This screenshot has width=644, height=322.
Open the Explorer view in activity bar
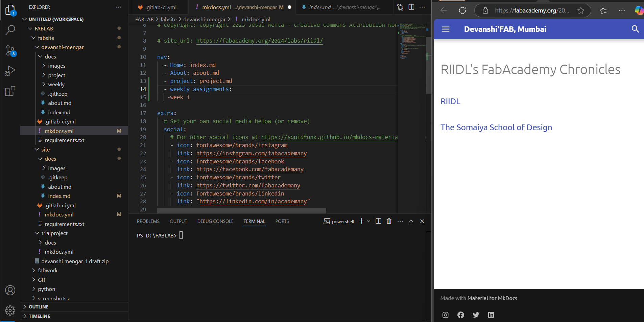[10, 10]
